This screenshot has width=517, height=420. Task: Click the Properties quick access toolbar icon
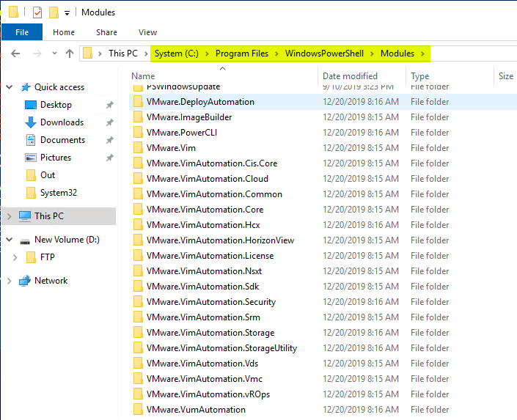point(37,12)
